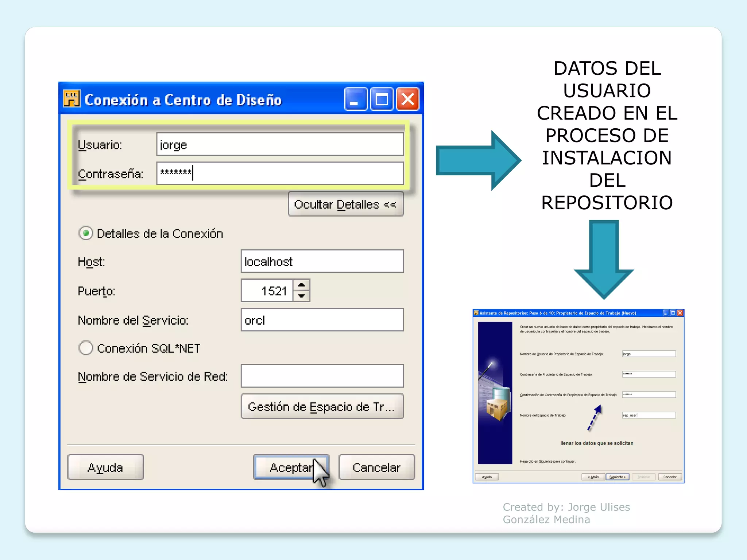Click the Contraseña password field

click(280, 173)
